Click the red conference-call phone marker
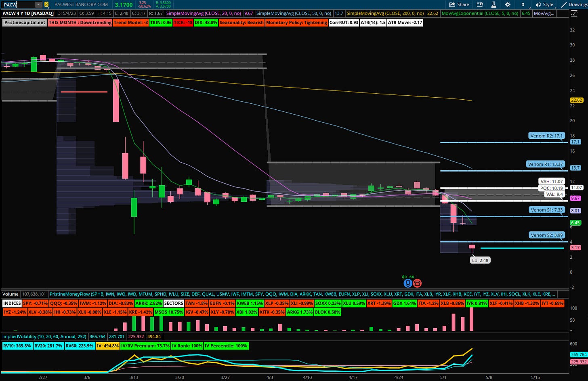 click(x=417, y=283)
